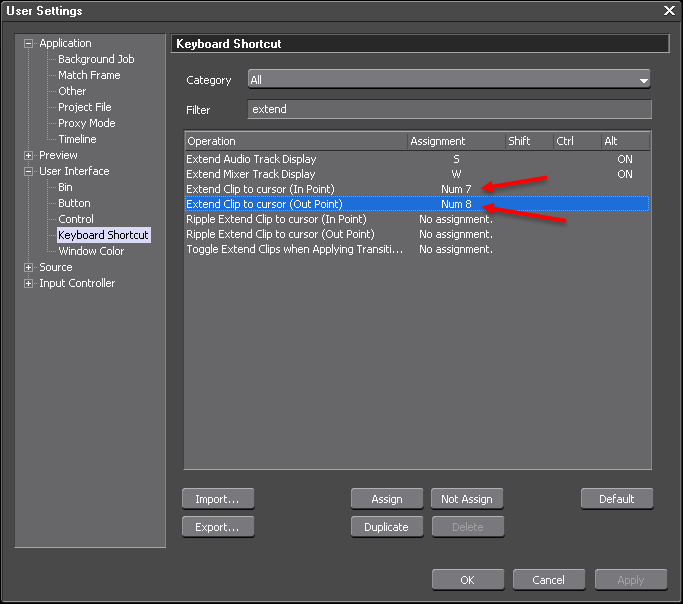This screenshot has width=683, height=604.
Task: Select Extend Audio Track Display row
Action: tap(251, 159)
